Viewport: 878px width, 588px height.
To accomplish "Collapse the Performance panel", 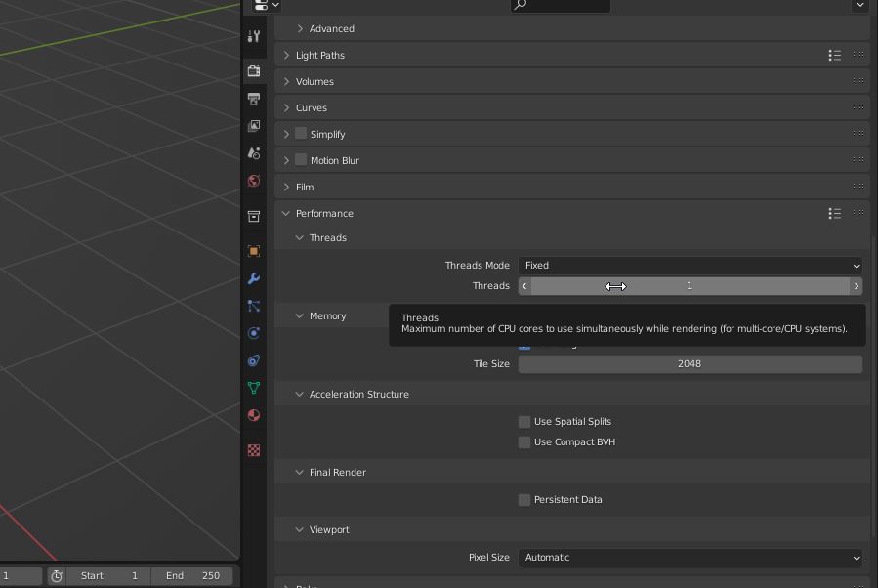I will pyautogui.click(x=286, y=213).
